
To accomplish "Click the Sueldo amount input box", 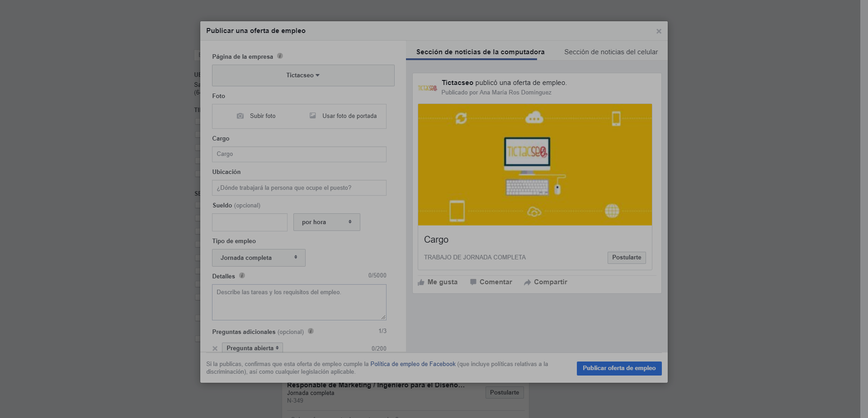I will coord(250,222).
